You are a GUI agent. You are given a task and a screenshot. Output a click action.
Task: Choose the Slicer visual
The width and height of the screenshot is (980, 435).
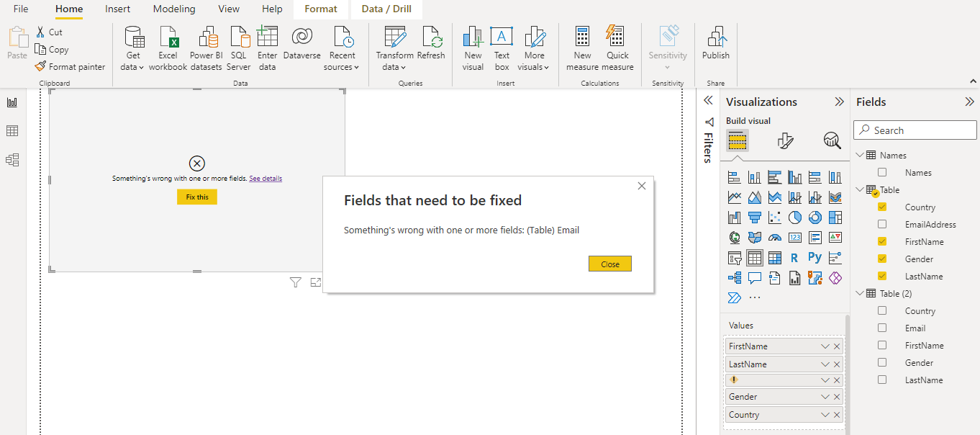point(735,258)
